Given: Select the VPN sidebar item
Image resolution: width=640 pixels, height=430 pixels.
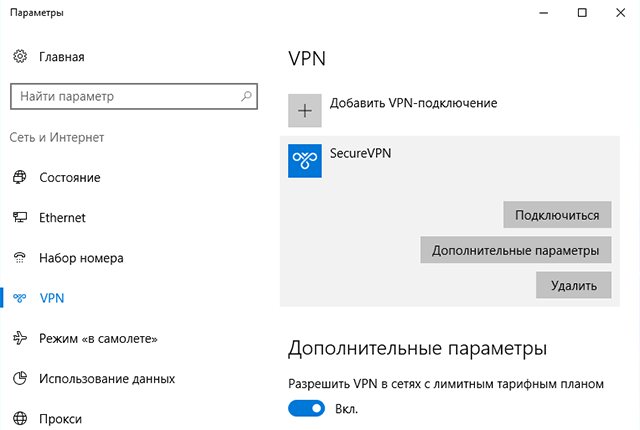Looking at the screenshot, I should [52, 298].
